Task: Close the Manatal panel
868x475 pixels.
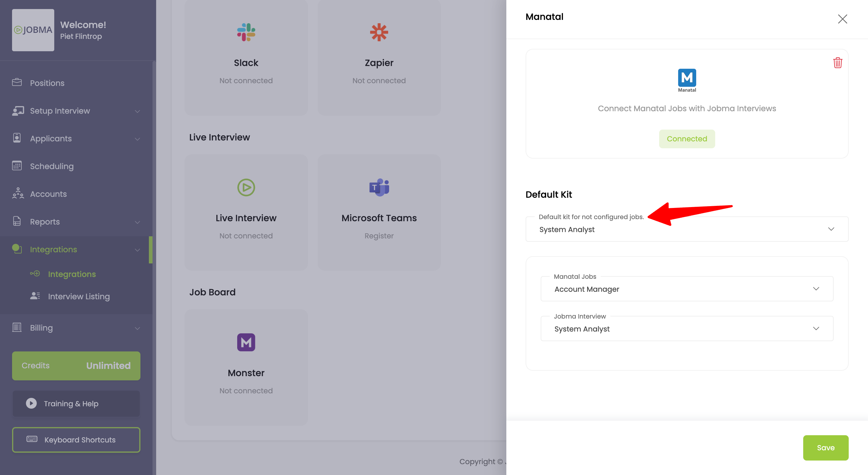Action: tap(842, 19)
